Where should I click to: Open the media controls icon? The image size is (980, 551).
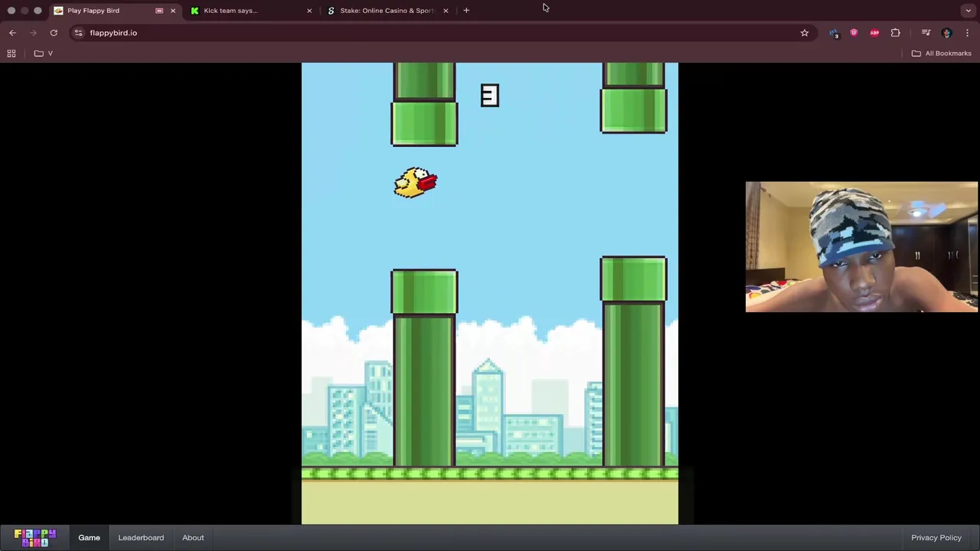pos(926,33)
